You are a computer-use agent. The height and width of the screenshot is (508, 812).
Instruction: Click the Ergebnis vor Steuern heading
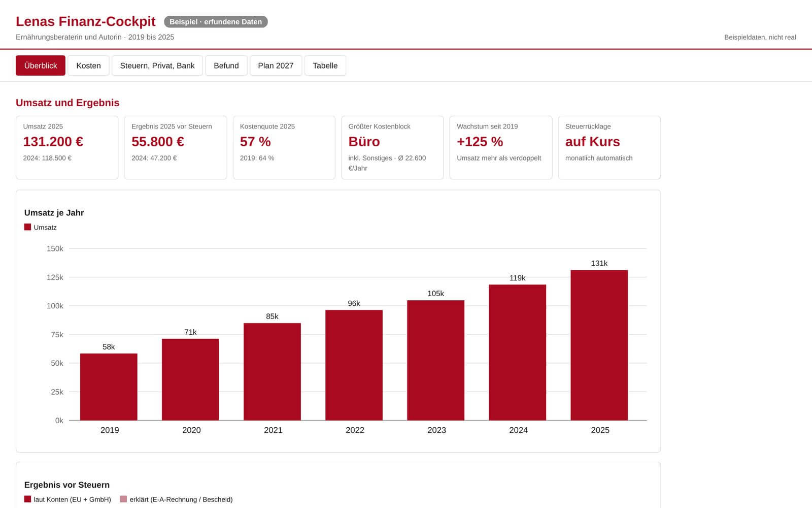[67, 485]
